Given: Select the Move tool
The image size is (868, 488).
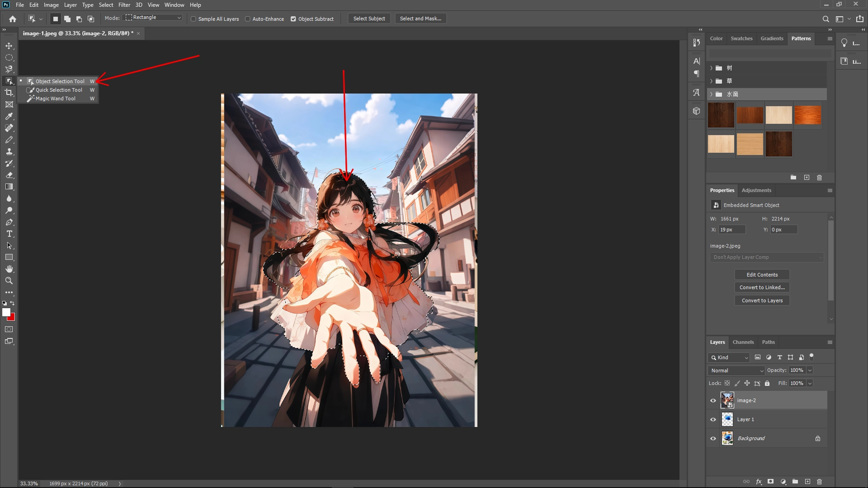Looking at the screenshot, I should [9, 46].
